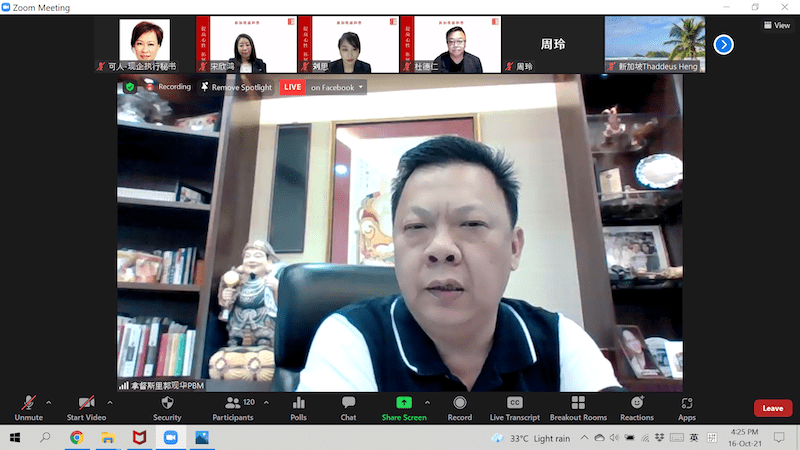Open the Security shield options
This screenshot has width=800, height=450.
click(x=167, y=408)
